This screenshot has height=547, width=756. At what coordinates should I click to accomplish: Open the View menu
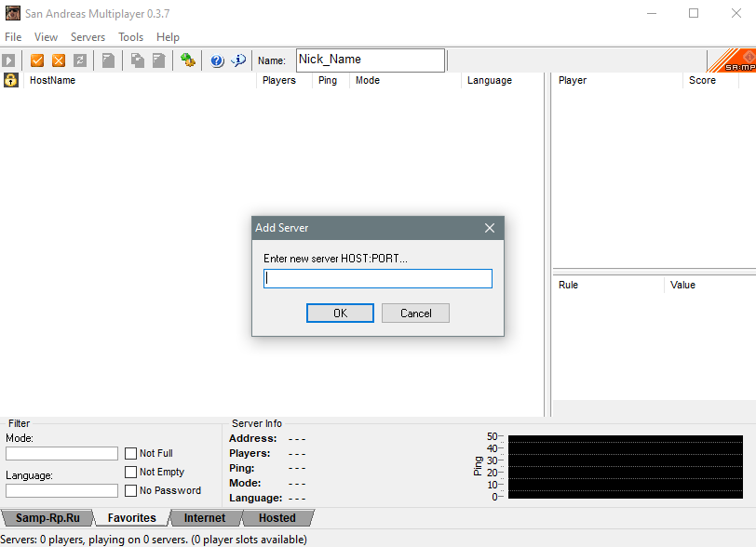pyautogui.click(x=46, y=37)
